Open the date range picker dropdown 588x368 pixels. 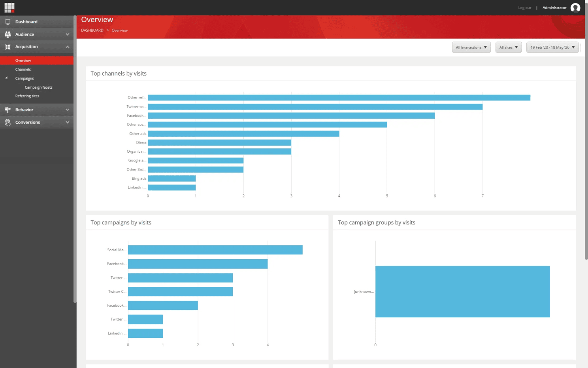tap(552, 47)
